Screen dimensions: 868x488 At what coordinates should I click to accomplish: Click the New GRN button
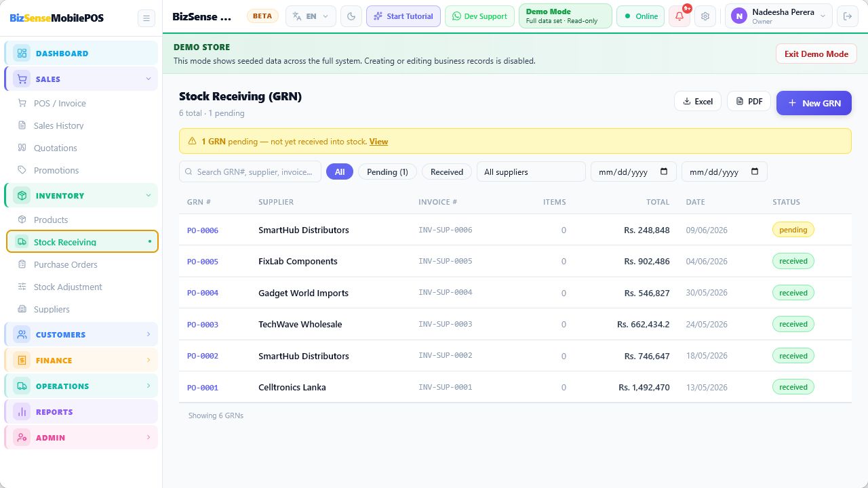coord(814,103)
